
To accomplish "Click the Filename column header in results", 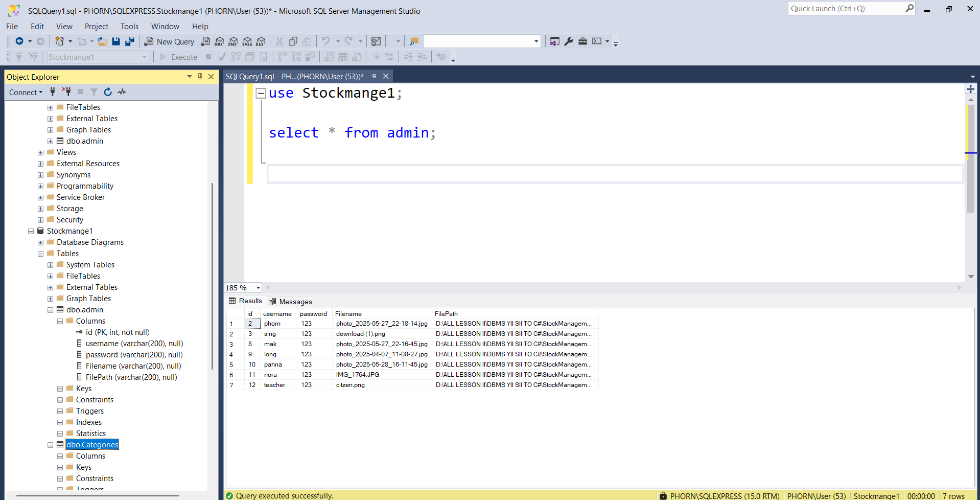I will (382, 314).
